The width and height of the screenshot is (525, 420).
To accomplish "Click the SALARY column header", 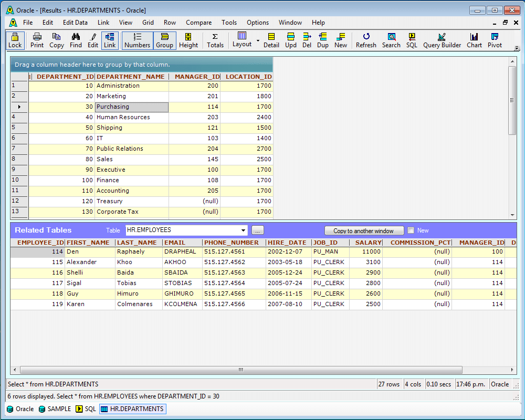I will click(366, 243).
